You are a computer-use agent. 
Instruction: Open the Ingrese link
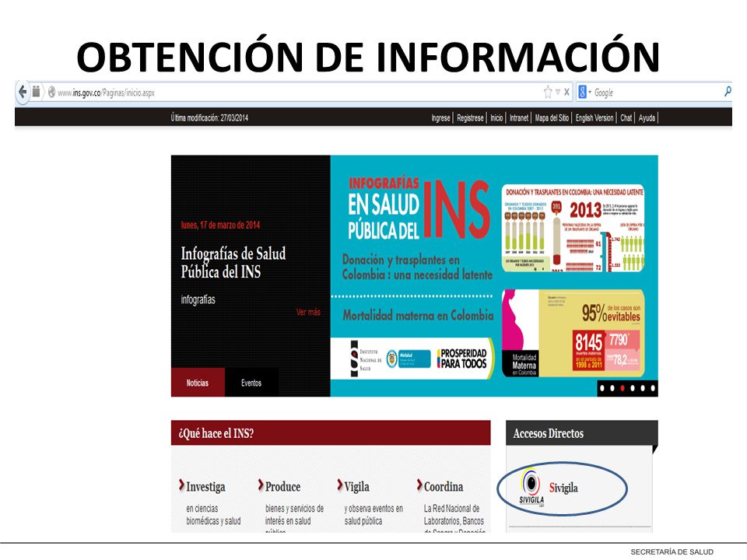tap(440, 118)
